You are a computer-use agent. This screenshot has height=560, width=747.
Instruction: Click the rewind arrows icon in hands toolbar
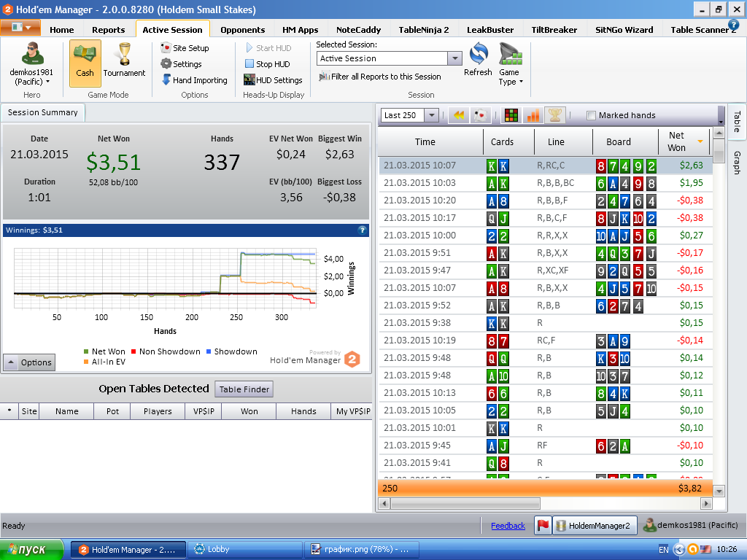[x=459, y=115]
